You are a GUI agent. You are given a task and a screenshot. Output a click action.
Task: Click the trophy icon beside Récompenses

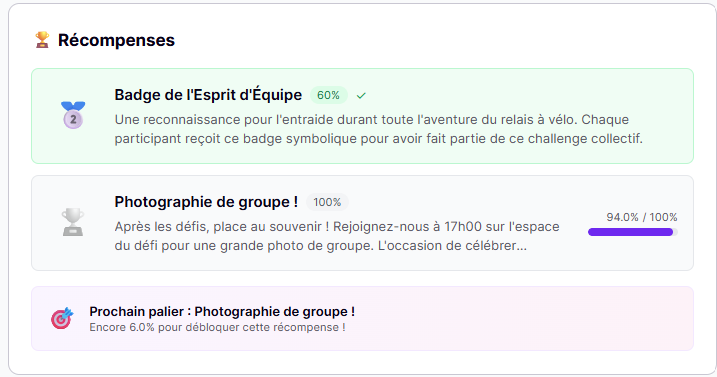(42, 40)
